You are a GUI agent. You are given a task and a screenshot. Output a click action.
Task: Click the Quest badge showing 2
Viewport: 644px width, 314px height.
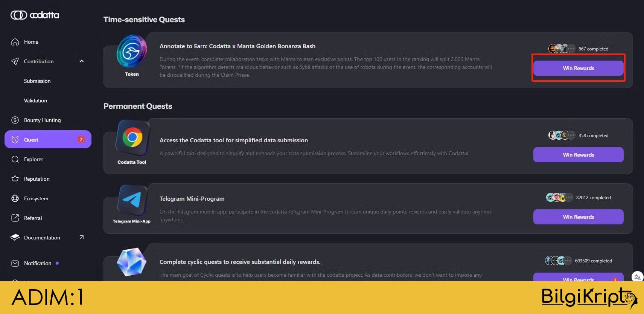pyautogui.click(x=81, y=139)
